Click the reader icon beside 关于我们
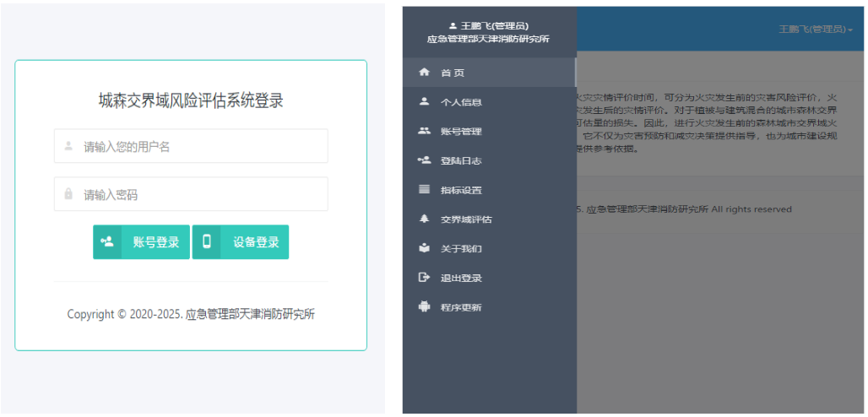The image size is (868, 417). tap(424, 248)
